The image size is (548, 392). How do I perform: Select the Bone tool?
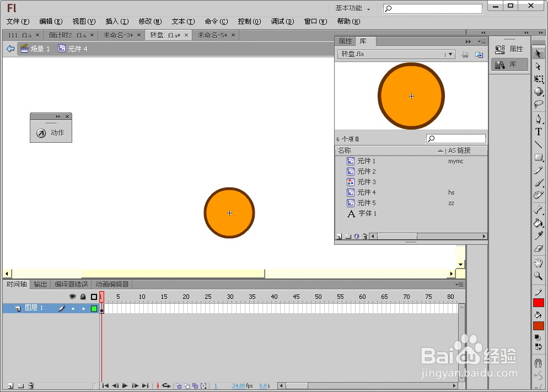[539, 210]
